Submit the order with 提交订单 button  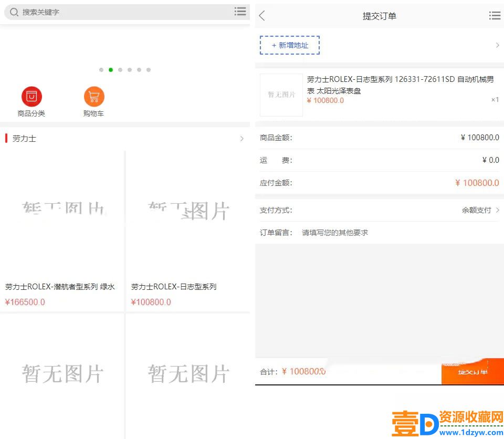(x=472, y=372)
